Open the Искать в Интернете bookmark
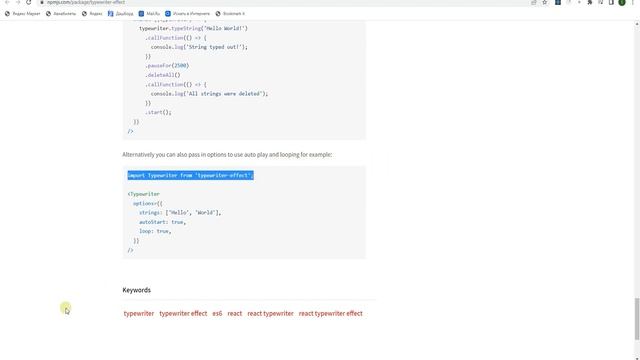Image resolution: width=640 pixels, height=360 pixels. tap(187, 13)
